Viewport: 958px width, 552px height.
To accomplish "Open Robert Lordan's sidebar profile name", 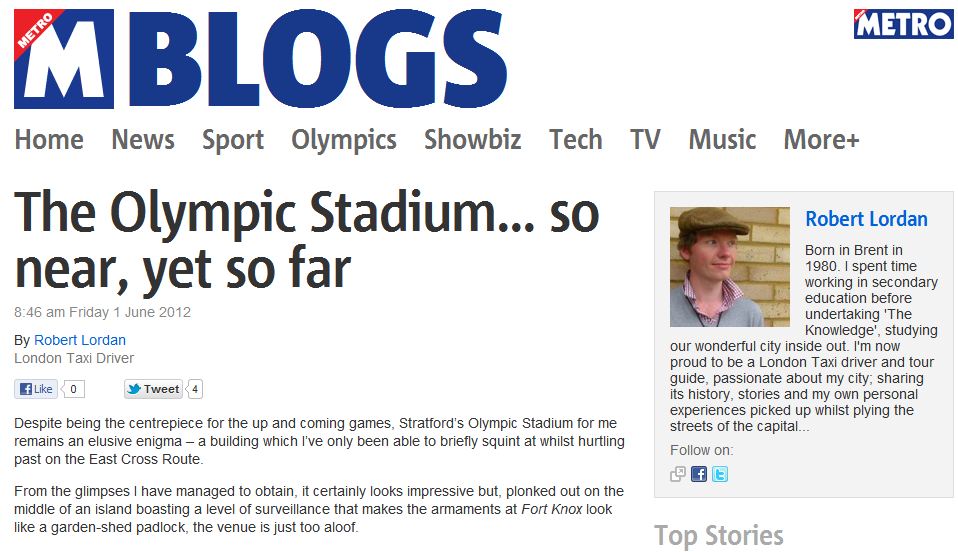I will (x=866, y=219).
